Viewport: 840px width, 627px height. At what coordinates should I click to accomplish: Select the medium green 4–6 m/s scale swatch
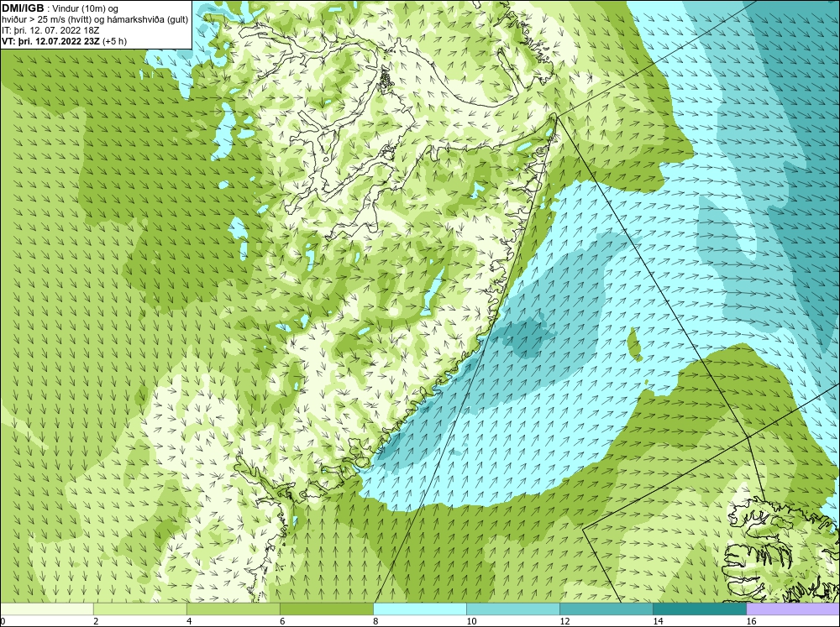pyautogui.click(x=234, y=609)
